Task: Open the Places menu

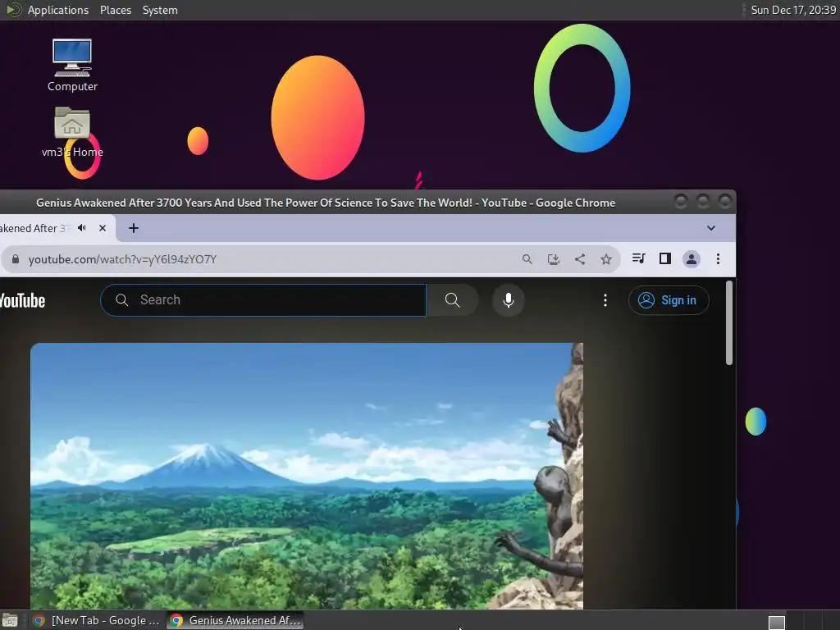Action: 116,10
